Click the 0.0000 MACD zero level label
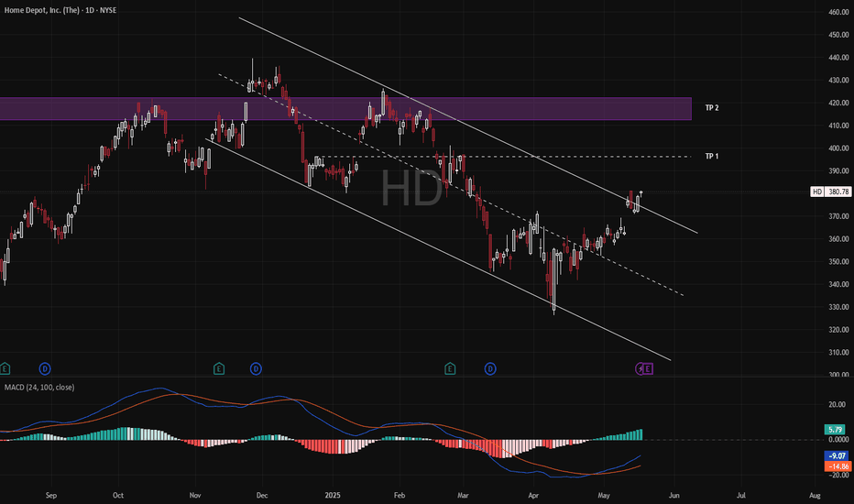 pos(838,439)
